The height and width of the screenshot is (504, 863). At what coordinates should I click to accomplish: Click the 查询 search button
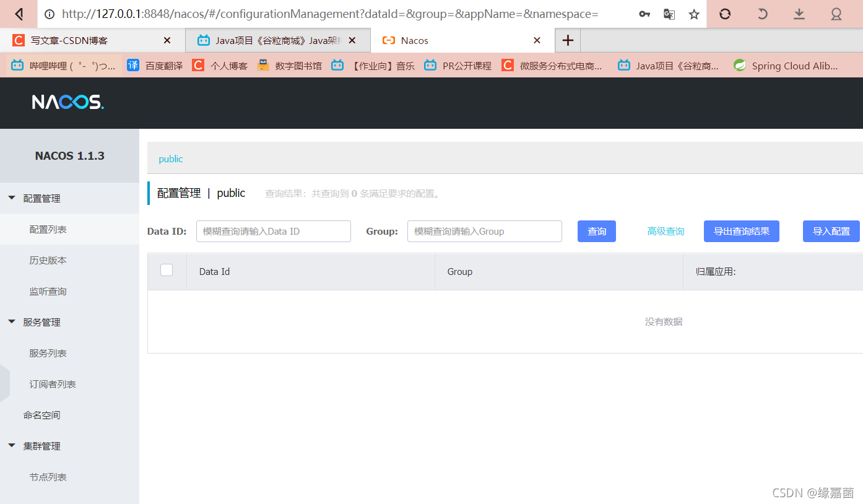pos(596,231)
